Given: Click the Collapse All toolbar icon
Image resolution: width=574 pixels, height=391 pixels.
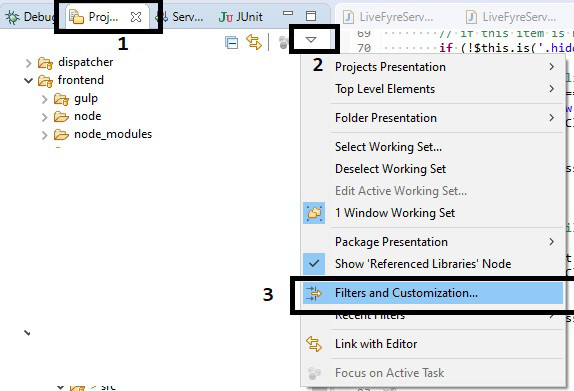Looking at the screenshot, I should point(231,42).
